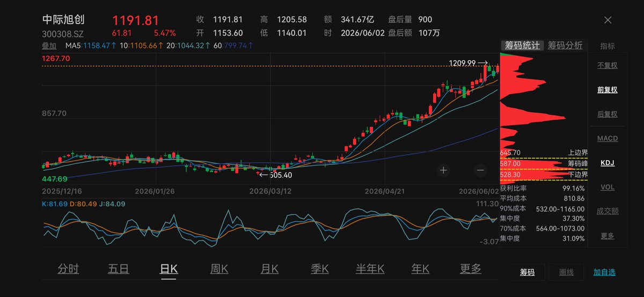Click the 2026/03/12 axis date
The height and width of the screenshot is (297, 644).
pyautogui.click(x=270, y=191)
